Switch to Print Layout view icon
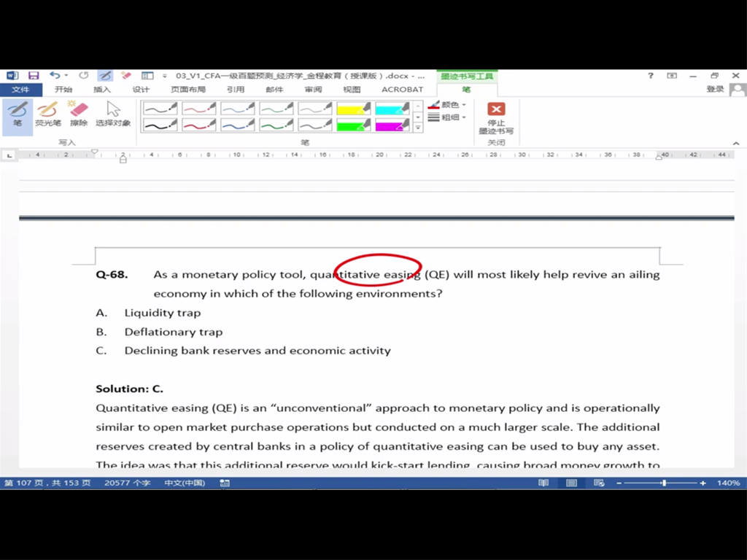Screen dimensions: 747x560 571,483
